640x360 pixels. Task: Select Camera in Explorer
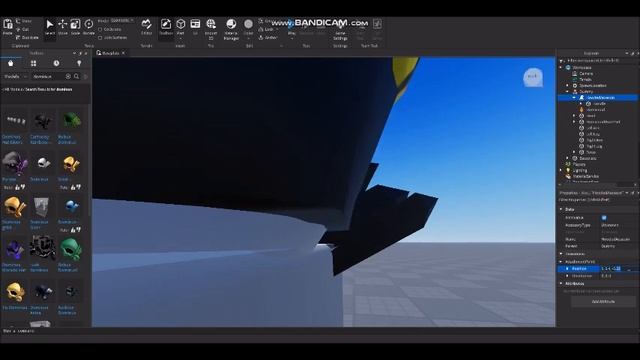[x=586, y=73]
